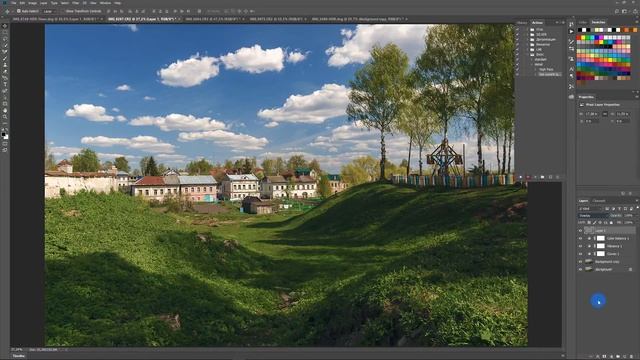The image size is (640, 360).
Task: Open the workspace switcher icon
Action: tap(624, 11)
